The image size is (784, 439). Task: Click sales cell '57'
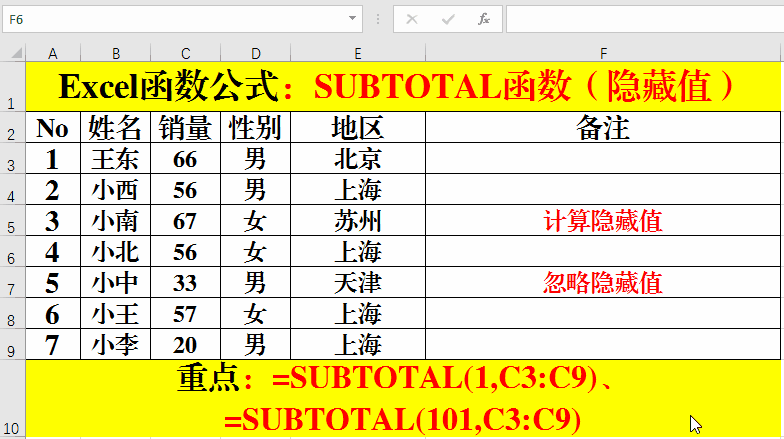(x=186, y=313)
